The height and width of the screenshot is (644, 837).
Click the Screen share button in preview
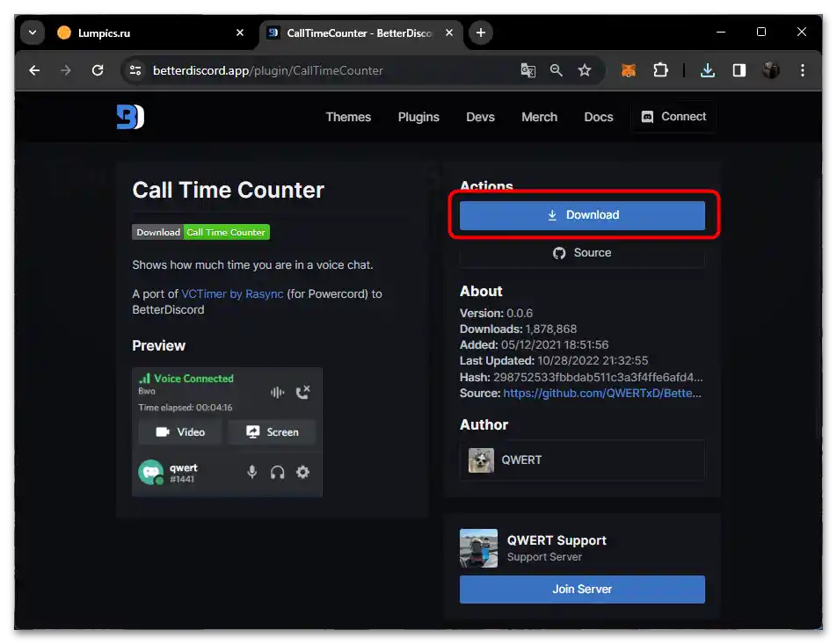(272, 432)
